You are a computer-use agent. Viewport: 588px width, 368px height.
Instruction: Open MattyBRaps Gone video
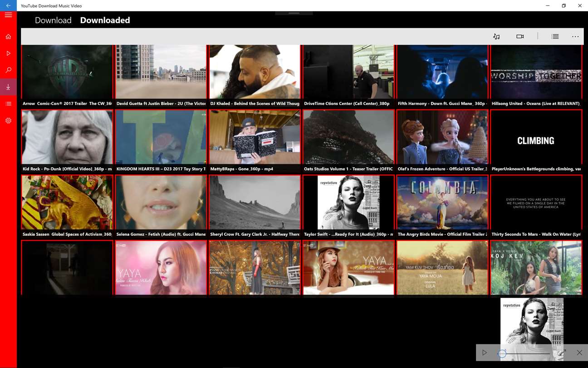255,141
